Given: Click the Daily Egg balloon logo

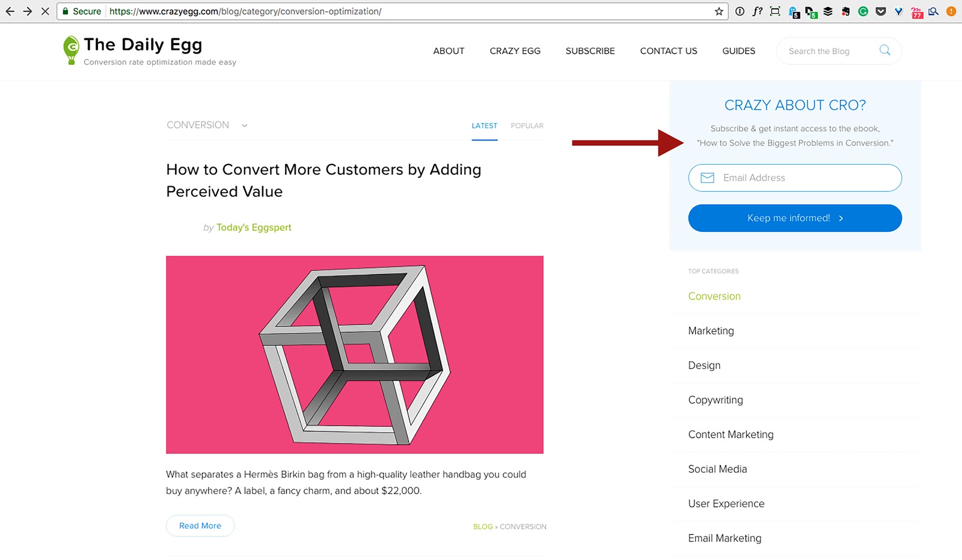Looking at the screenshot, I should coord(71,50).
